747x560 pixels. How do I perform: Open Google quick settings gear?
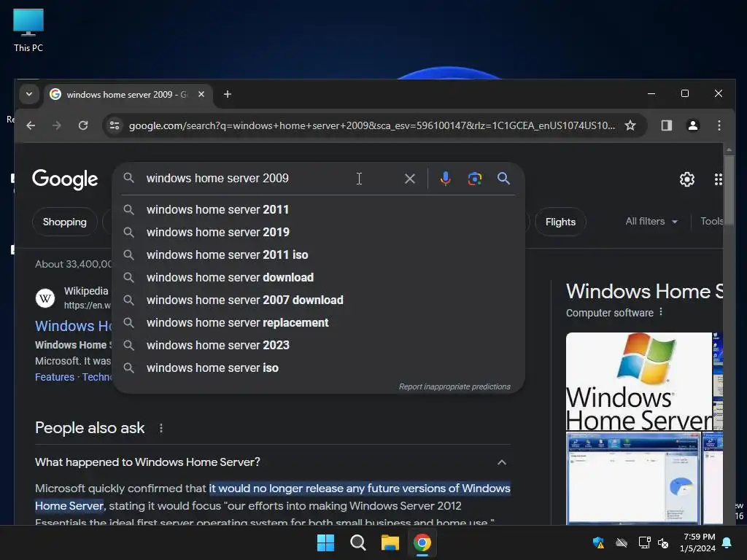coord(687,179)
